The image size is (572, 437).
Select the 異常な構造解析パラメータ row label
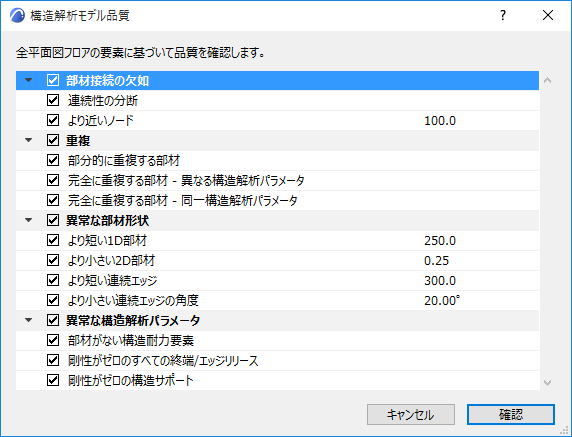[x=133, y=321]
